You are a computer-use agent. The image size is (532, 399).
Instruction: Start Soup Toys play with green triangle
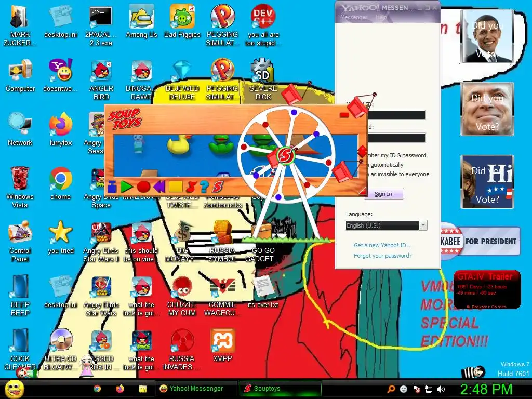point(127,187)
